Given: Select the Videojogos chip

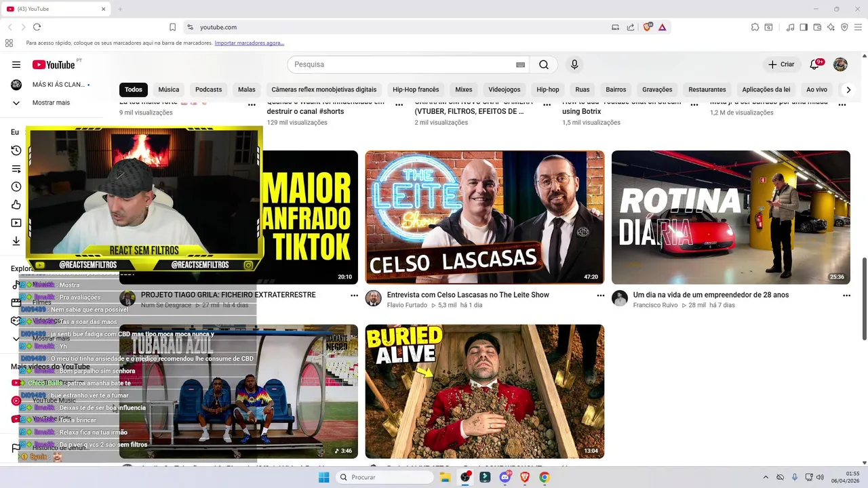Looking at the screenshot, I should pos(505,89).
